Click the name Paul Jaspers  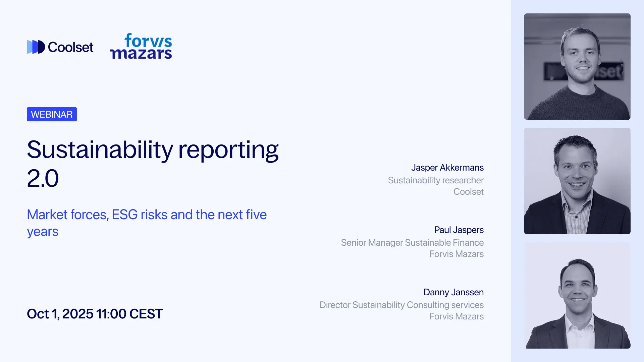click(459, 230)
